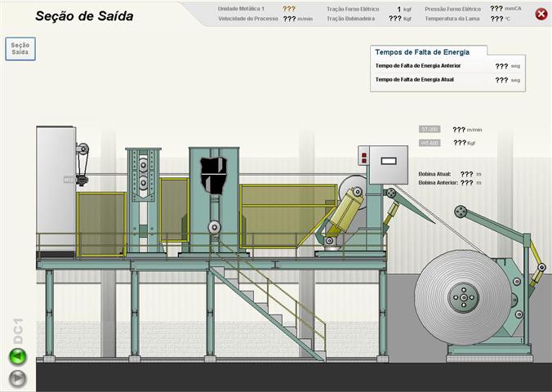Click the green back navigation arrow
The height and width of the screenshot is (392, 552).
pyautogui.click(x=18, y=357)
